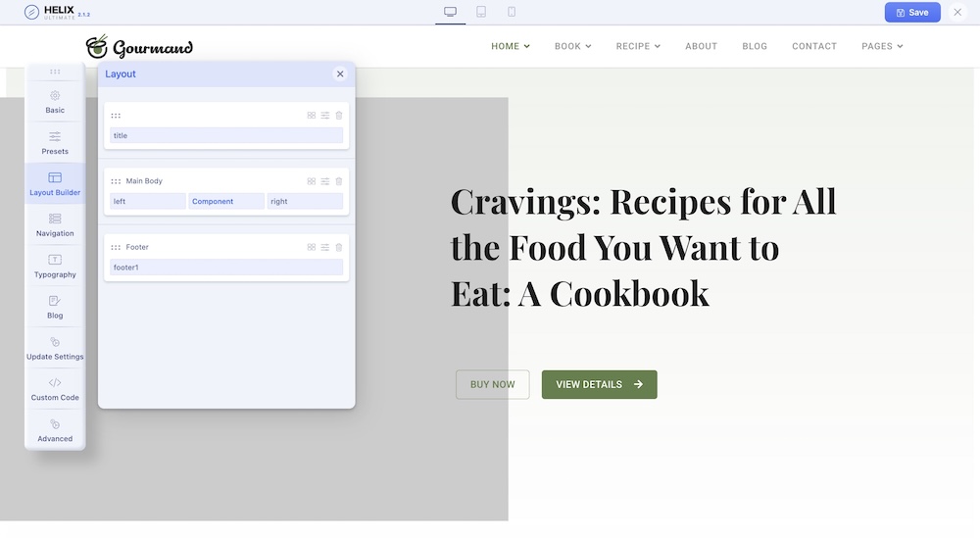Go to the Blog page
Viewport: 980px width, 538px height.
click(755, 46)
